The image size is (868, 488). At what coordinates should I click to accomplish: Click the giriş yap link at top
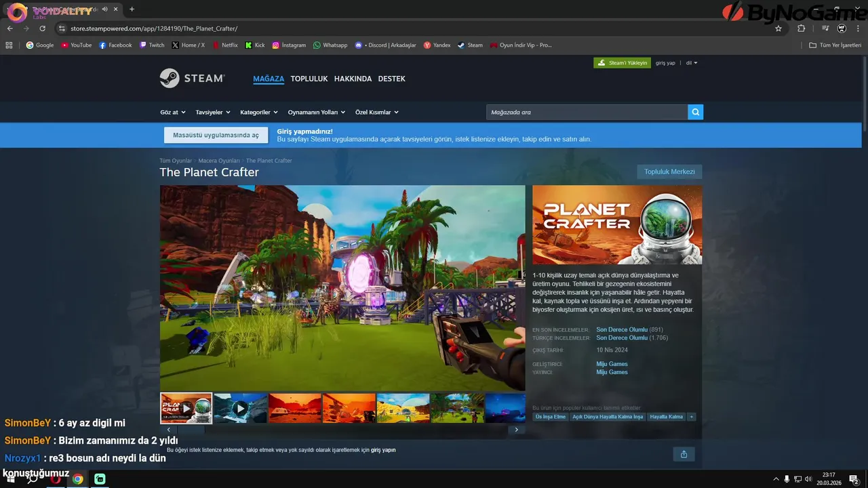coord(665,63)
